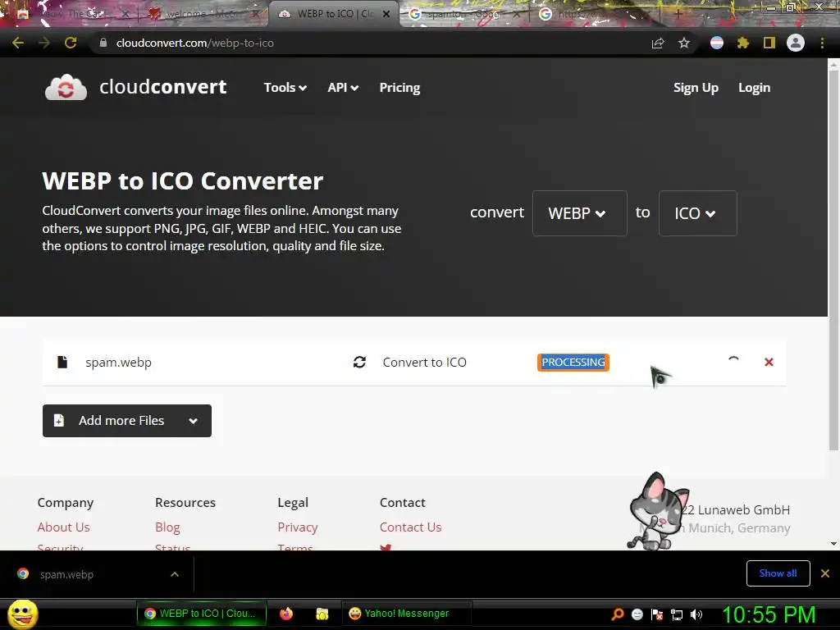Screen dimensions: 840x630
Task: Bookmark this page with the star icon
Action: [x=683, y=43]
